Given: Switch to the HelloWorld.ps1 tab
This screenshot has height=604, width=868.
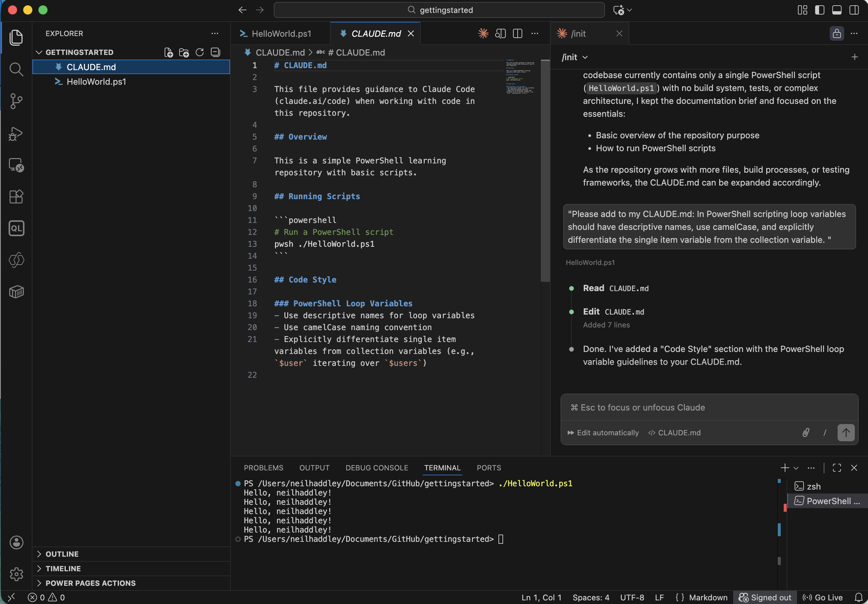Looking at the screenshot, I should [x=281, y=33].
